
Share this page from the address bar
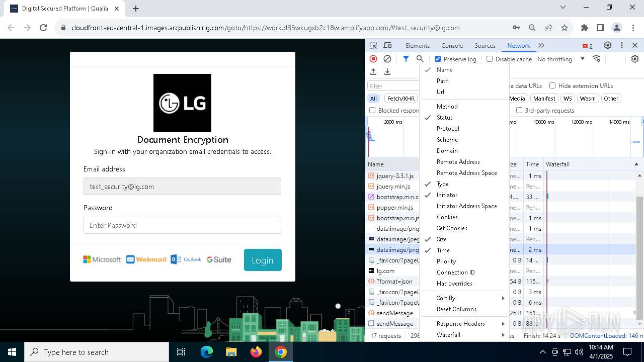click(548, 28)
